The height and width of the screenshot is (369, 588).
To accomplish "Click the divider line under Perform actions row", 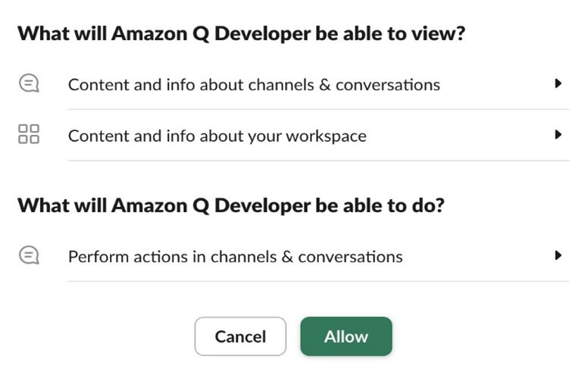I will tap(318, 281).
